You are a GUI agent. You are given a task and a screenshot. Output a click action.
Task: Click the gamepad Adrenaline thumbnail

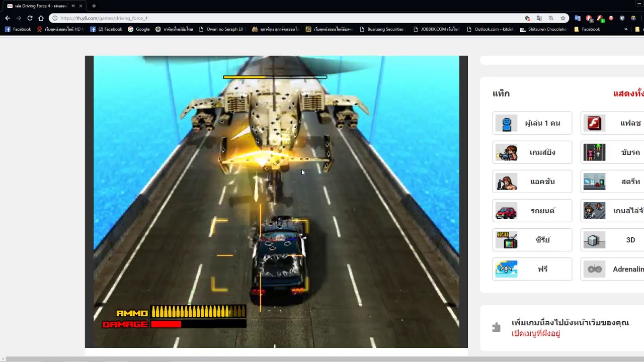[594, 269]
